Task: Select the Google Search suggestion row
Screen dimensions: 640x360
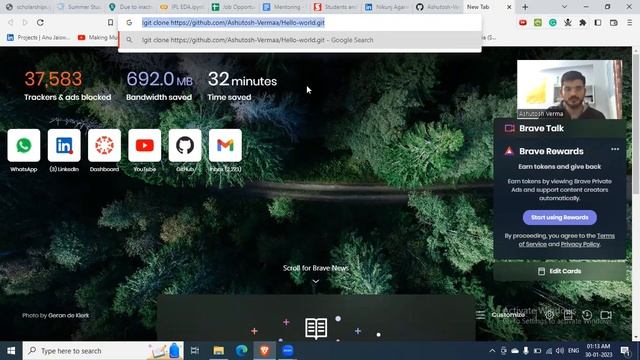Action: [300, 40]
